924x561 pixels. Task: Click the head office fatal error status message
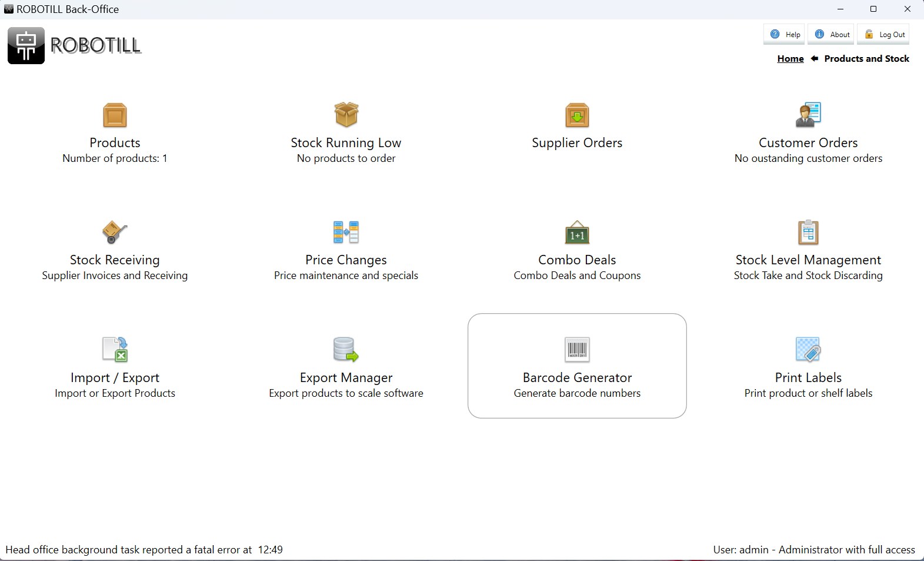pos(144,550)
